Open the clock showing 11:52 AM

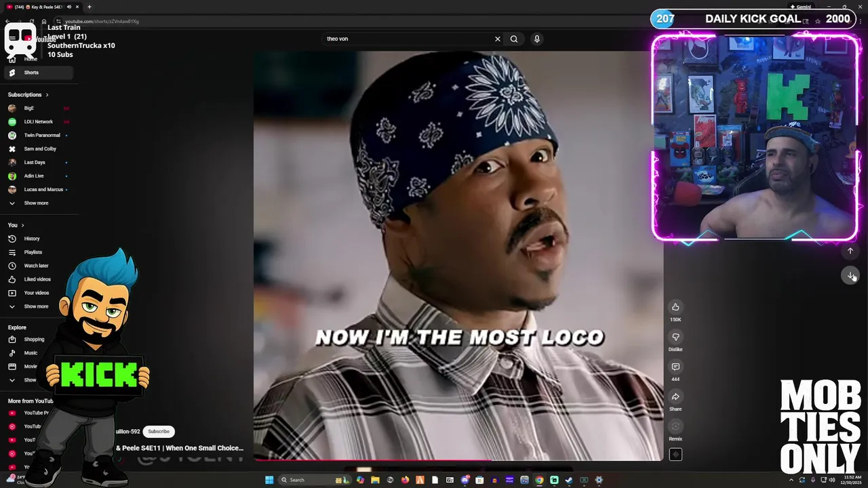click(851, 480)
